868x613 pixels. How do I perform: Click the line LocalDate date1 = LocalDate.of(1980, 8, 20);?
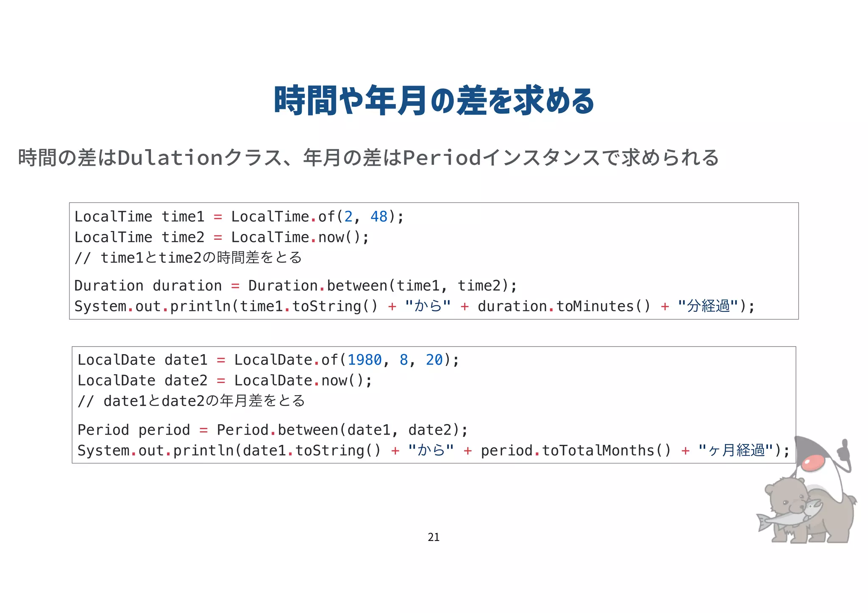pos(268,360)
